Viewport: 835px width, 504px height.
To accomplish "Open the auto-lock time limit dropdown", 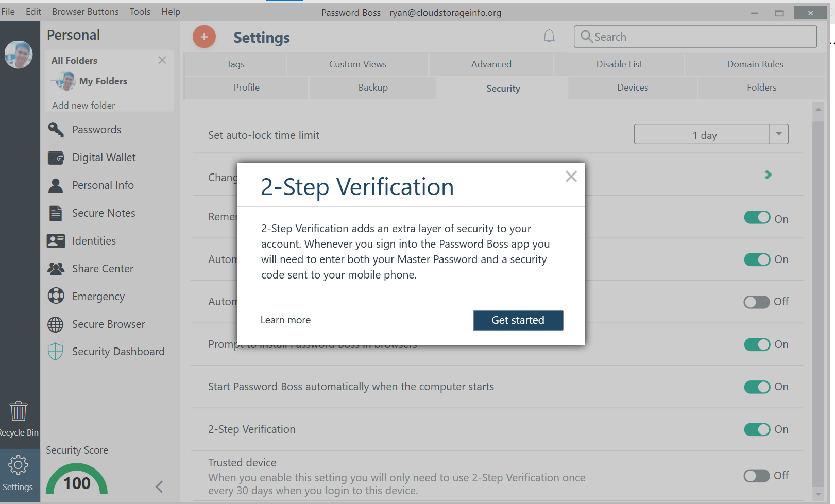I will [x=778, y=134].
